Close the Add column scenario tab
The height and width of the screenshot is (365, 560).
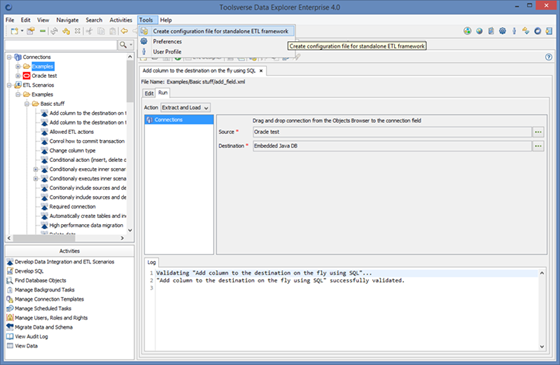pyautogui.click(x=261, y=71)
